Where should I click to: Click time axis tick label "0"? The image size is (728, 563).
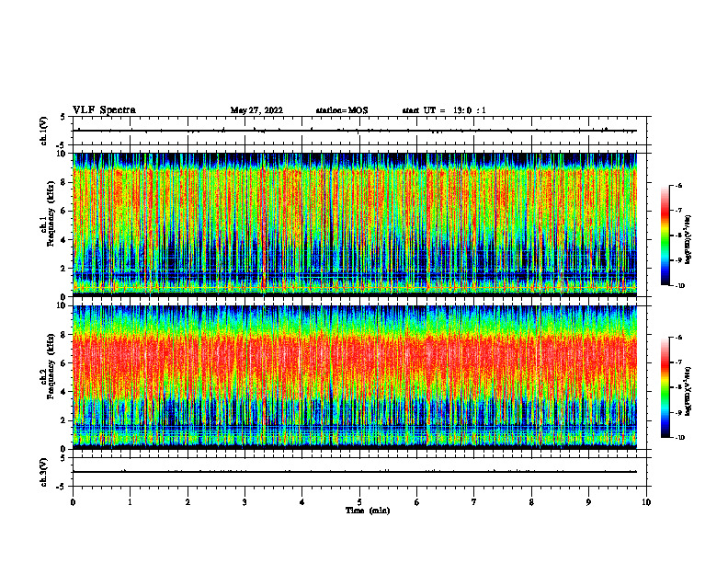(73, 502)
